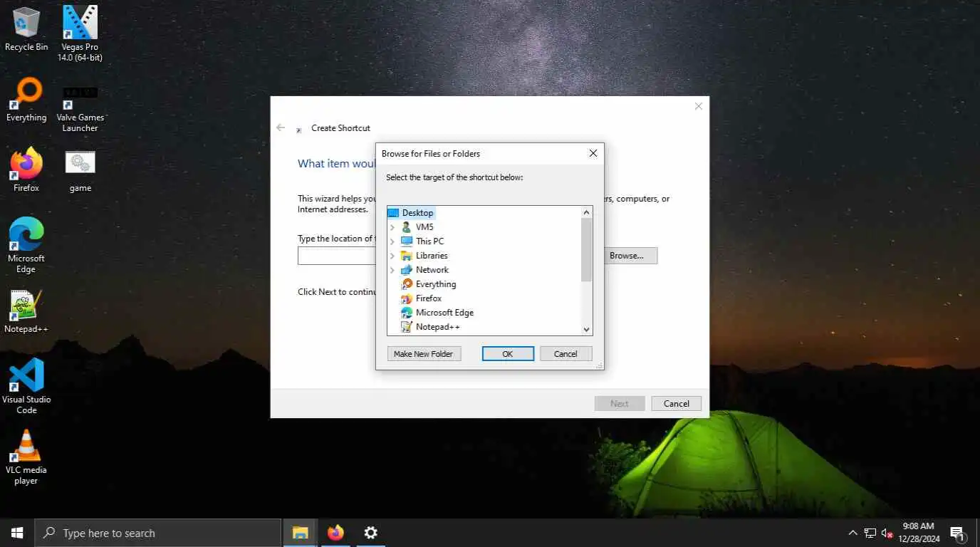
Task: Cancel the Create Shortcut wizard
Action: [x=676, y=403]
